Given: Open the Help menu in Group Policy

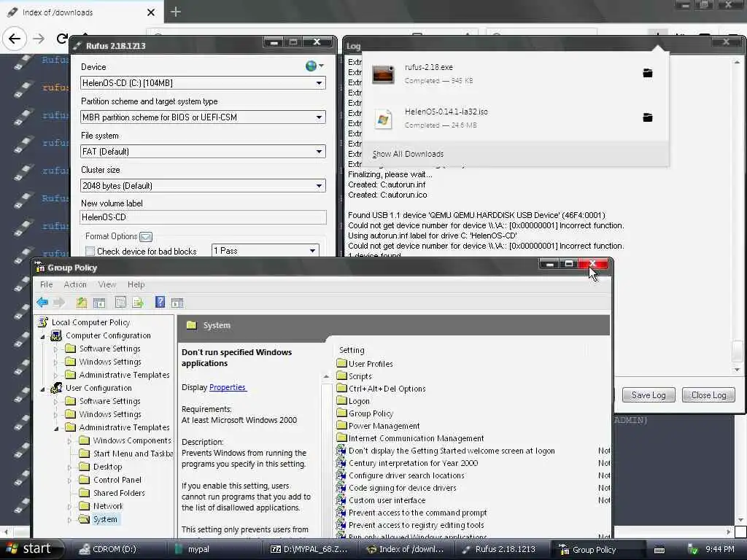Looking at the screenshot, I should pyautogui.click(x=136, y=284).
